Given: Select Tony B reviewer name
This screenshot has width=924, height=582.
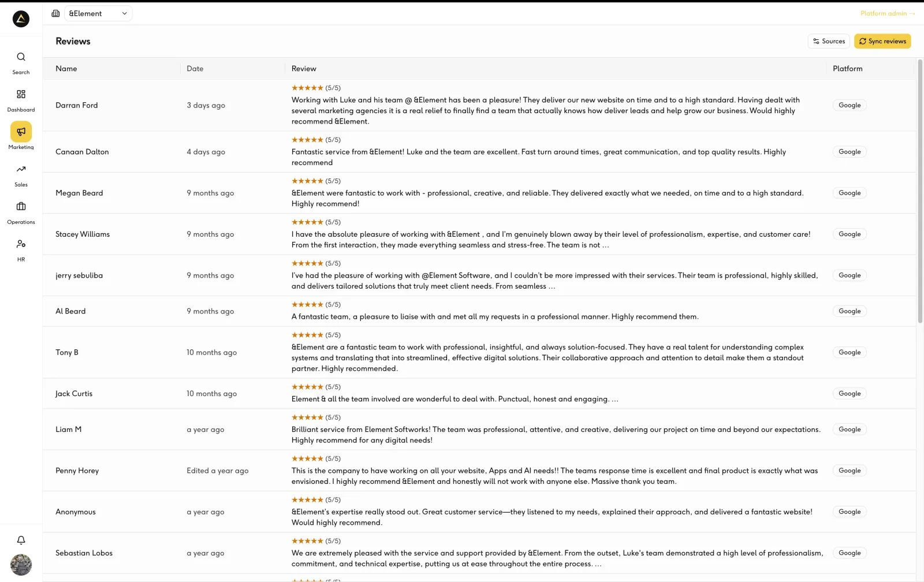Looking at the screenshot, I should 67,352.
